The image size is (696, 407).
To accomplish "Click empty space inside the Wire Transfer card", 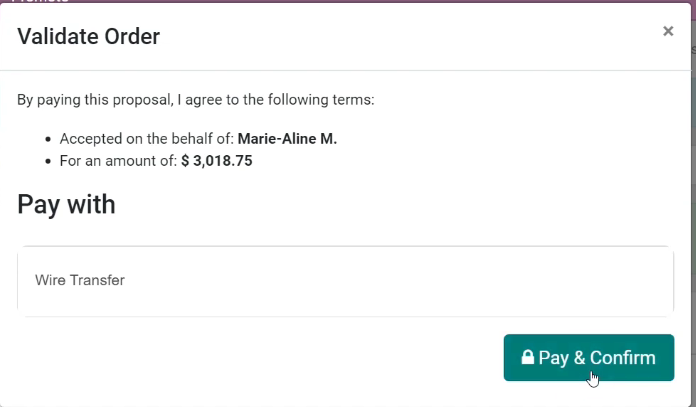I will coord(399,281).
